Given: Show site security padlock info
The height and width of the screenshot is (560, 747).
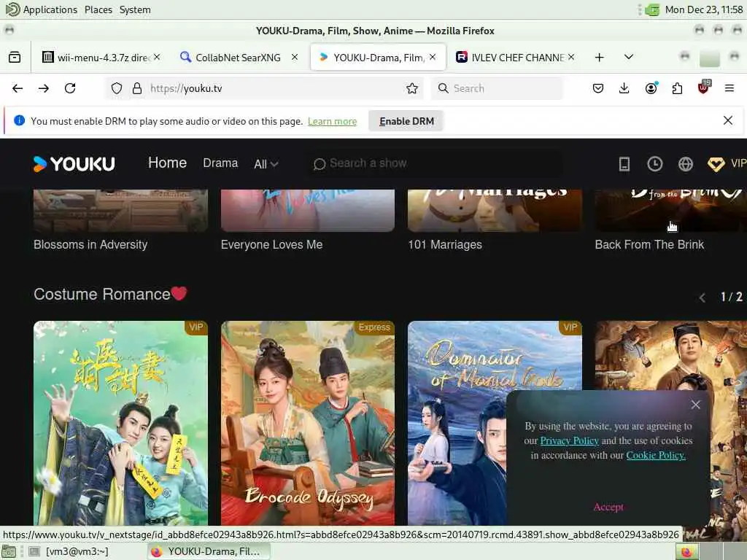Looking at the screenshot, I should tap(137, 88).
